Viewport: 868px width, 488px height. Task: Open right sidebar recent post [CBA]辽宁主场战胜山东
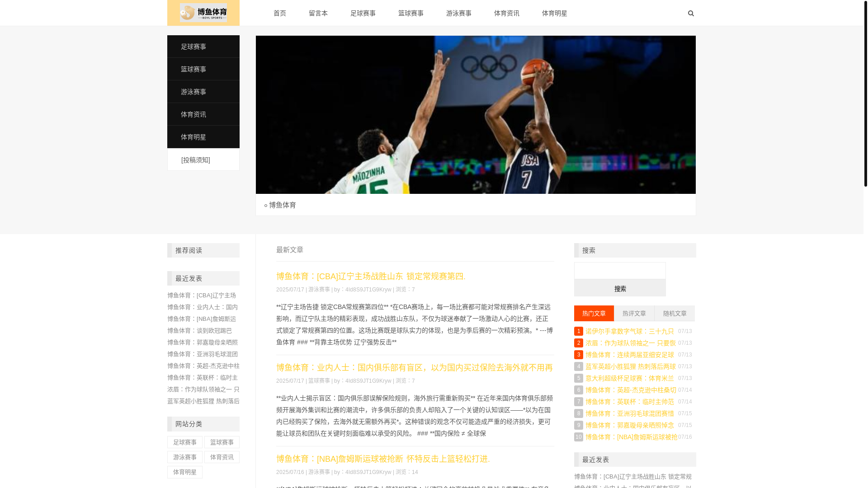tap(633, 477)
